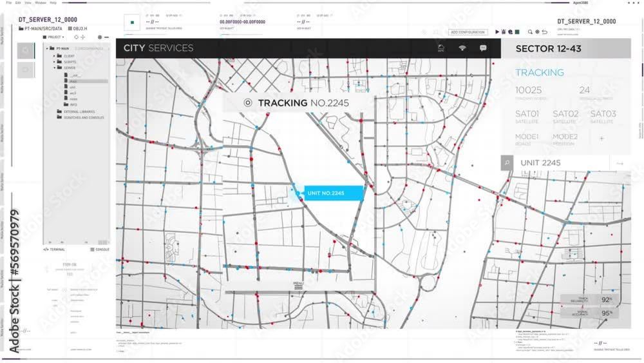Minimize the project panel with dash icon
This screenshot has width=644, height=363.
pos(107,37)
